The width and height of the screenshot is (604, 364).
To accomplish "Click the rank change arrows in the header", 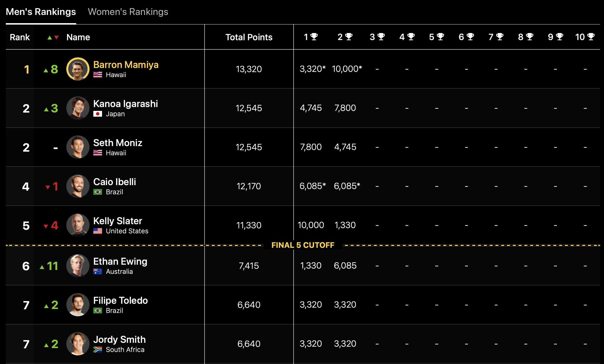I will point(53,37).
